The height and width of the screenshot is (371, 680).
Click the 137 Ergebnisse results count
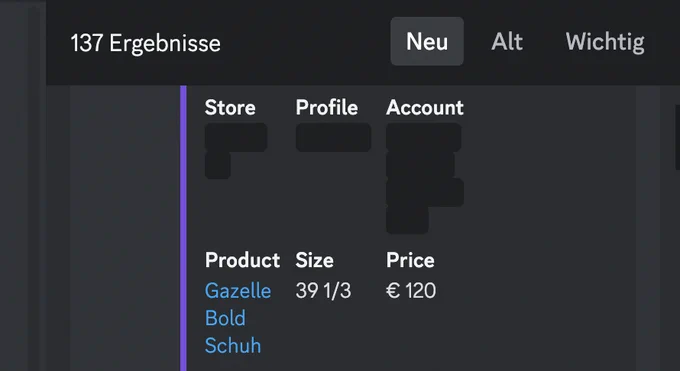(145, 43)
